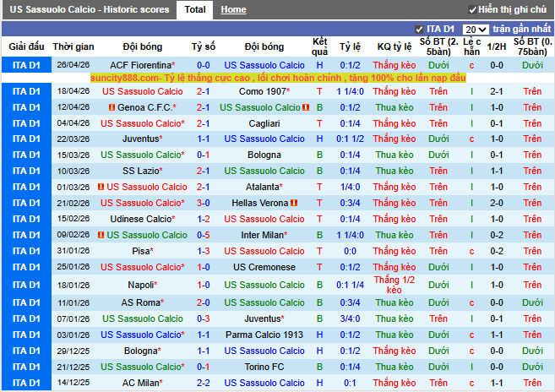The height and width of the screenshot is (392, 555).
Task: Switch to the Total tab
Action: (x=195, y=9)
